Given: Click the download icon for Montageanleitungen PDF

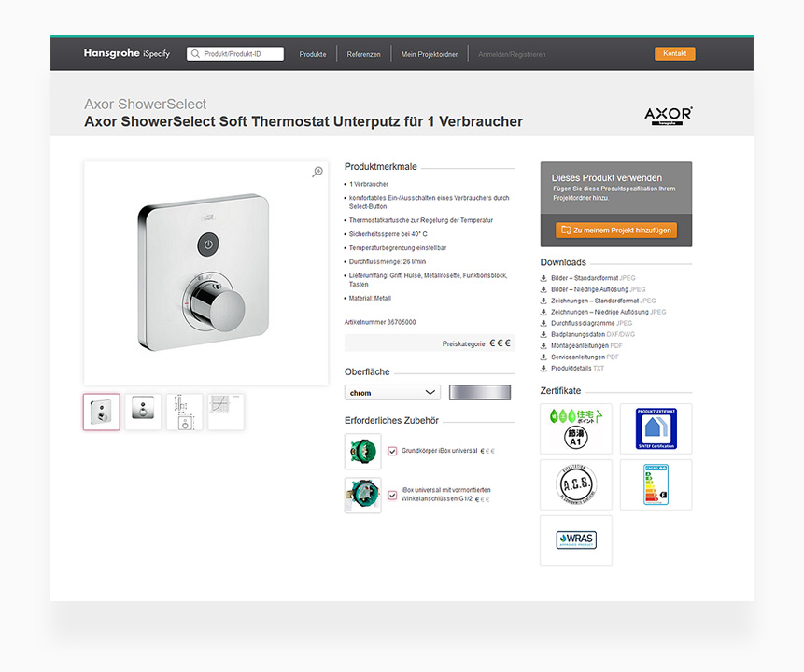Looking at the screenshot, I should [x=543, y=346].
